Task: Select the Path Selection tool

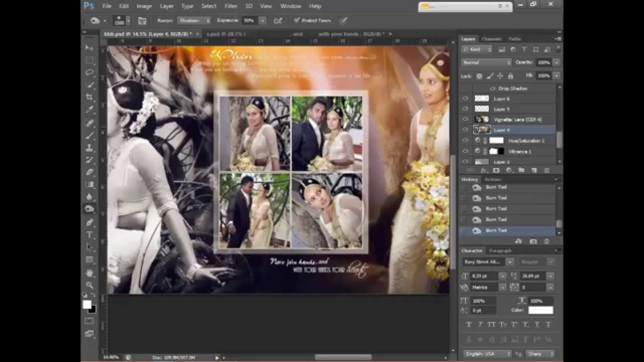Action: tap(90, 247)
